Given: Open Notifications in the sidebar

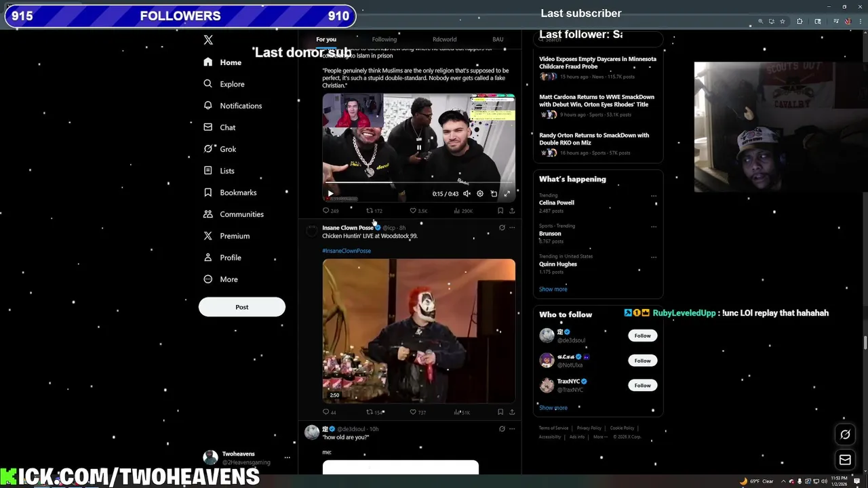Looking at the screenshot, I should pyautogui.click(x=233, y=106).
